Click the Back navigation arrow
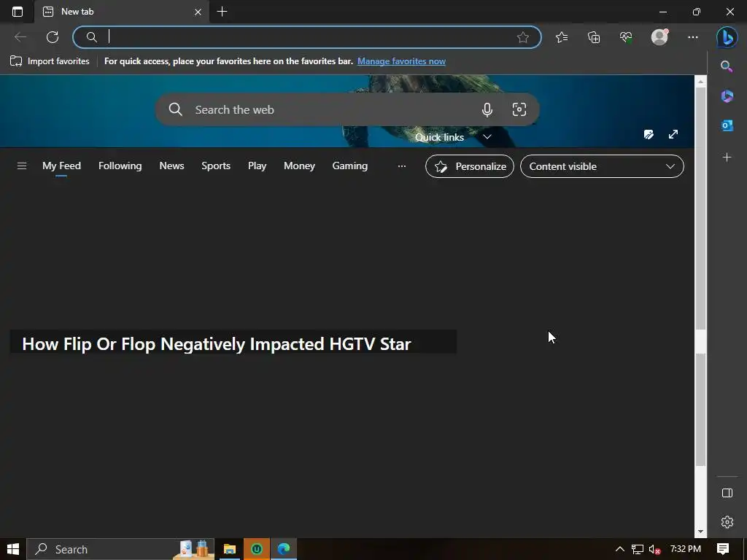 click(x=20, y=37)
